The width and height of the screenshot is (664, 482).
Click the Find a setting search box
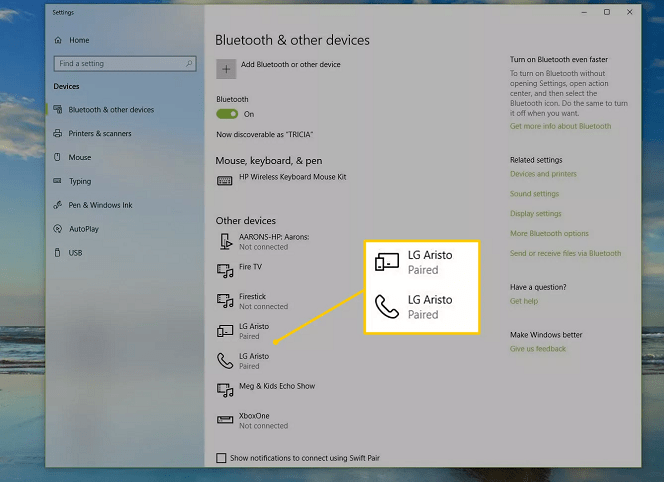(125, 64)
